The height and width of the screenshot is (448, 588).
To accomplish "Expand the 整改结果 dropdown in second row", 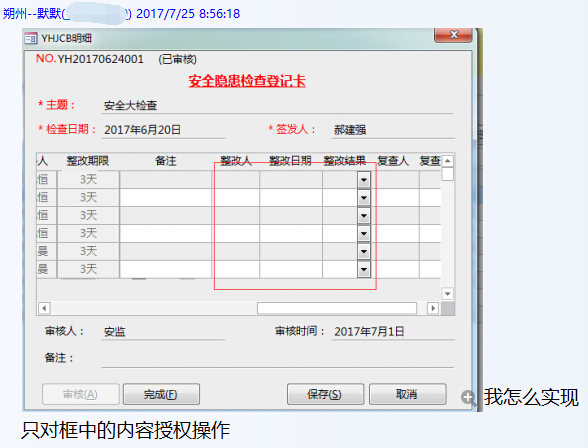I will coord(364,198).
